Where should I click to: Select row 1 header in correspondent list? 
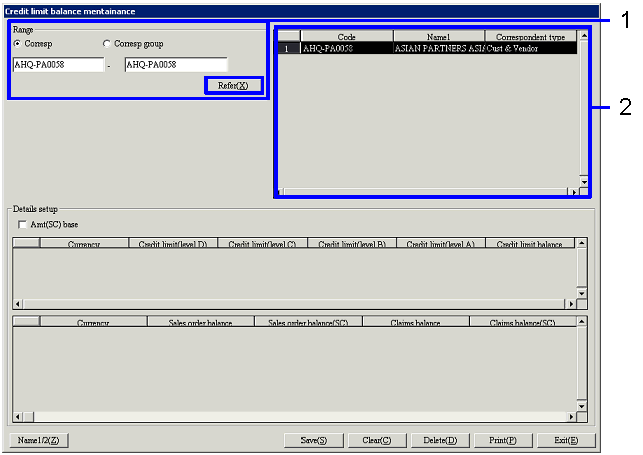pyautogui.click(x=289, y=48)
